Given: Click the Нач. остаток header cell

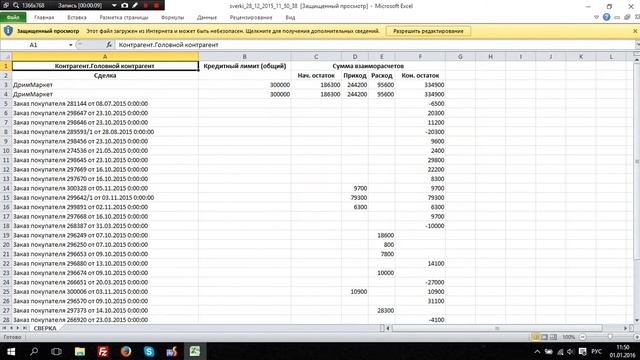Looking at the screenshot, I should click(316, 76).
